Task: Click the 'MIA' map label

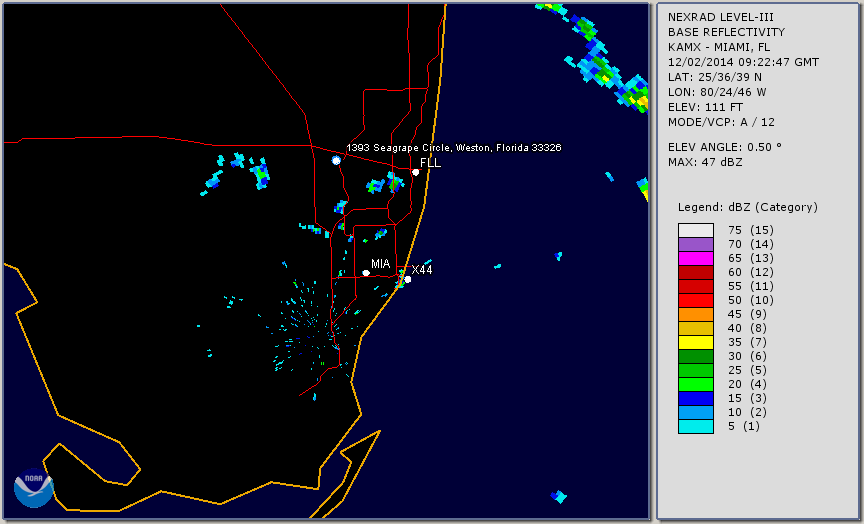Action: [380, 264]
